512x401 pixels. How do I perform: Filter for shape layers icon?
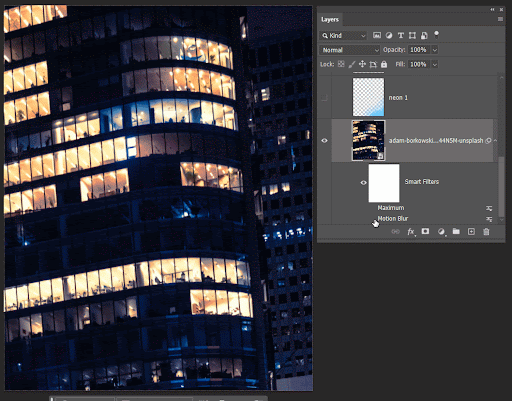point(412,35)
